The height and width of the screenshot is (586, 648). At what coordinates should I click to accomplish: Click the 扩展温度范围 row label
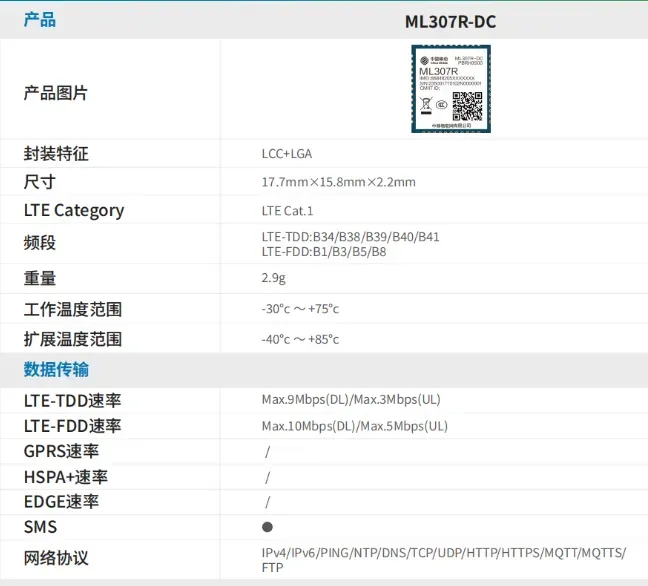tap(73, 339)
